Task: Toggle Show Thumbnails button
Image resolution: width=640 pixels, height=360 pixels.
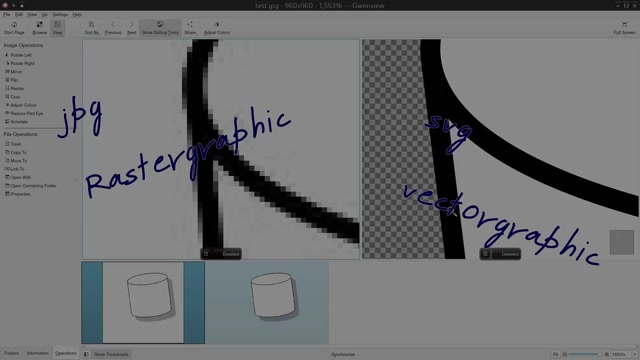Action: tap(111, 354)
